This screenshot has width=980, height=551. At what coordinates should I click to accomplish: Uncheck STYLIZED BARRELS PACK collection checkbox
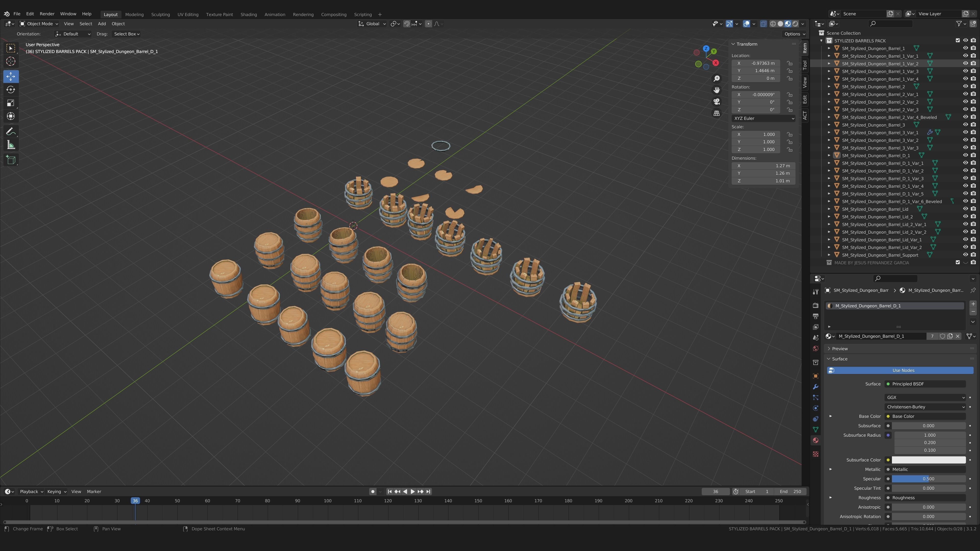[x=958, y=40]
